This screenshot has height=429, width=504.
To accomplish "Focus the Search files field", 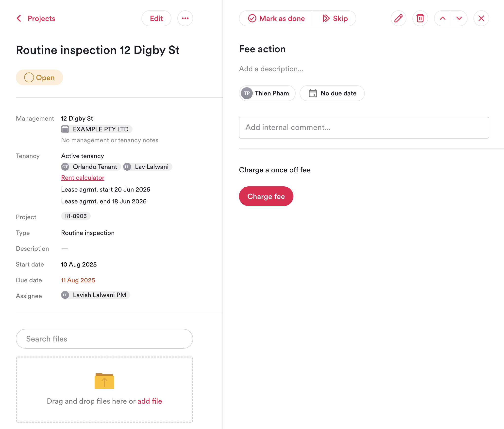I will click(104, 339).
